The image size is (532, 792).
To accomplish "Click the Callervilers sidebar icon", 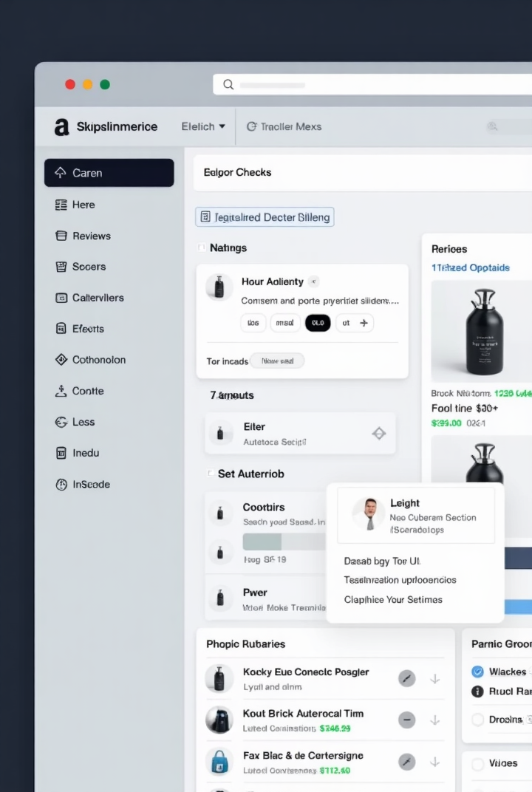I will click(x=61, y=298).
